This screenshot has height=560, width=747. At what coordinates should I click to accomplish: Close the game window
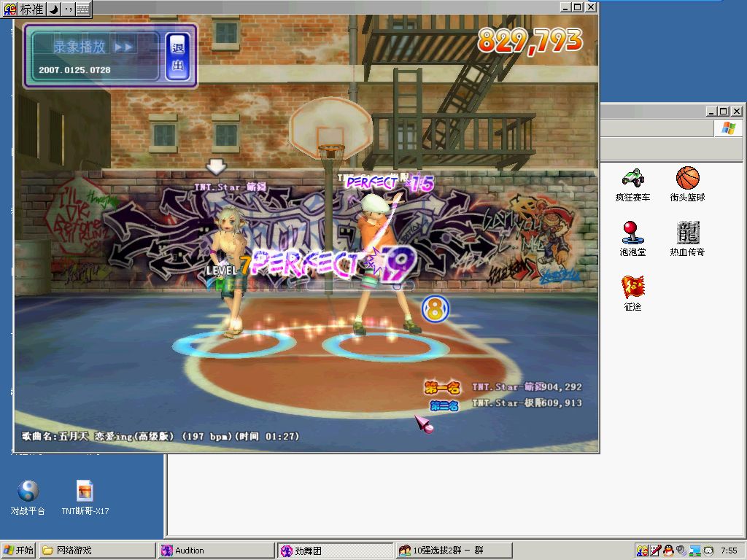(x=590, y=7)
